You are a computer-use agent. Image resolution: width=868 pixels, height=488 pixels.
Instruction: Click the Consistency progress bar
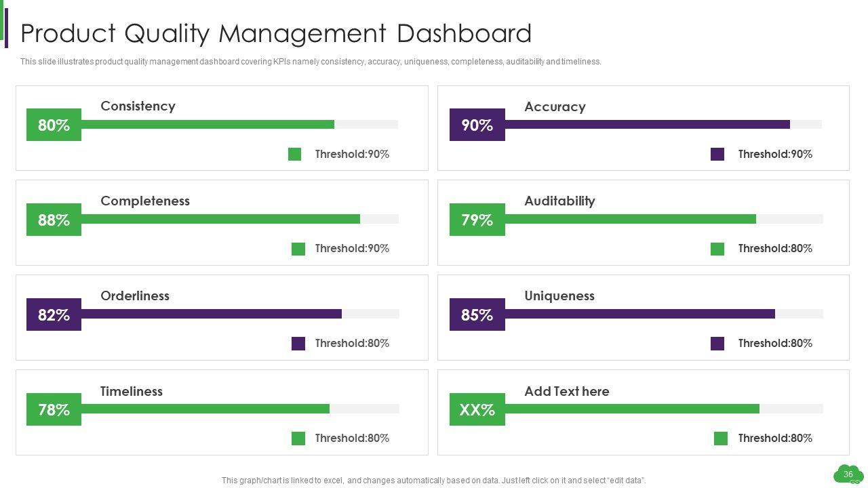207,125
